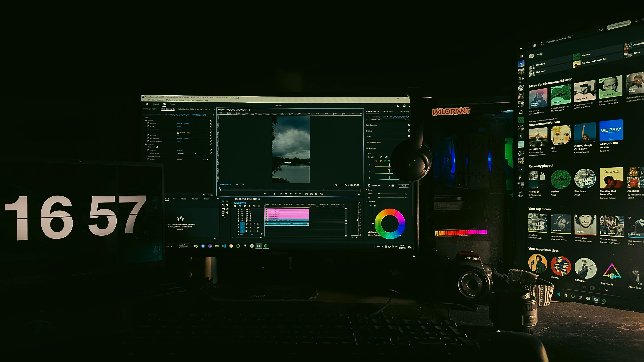Click the Export Frame camera icon
Screen dimensions: 644x362
(316, 194)
